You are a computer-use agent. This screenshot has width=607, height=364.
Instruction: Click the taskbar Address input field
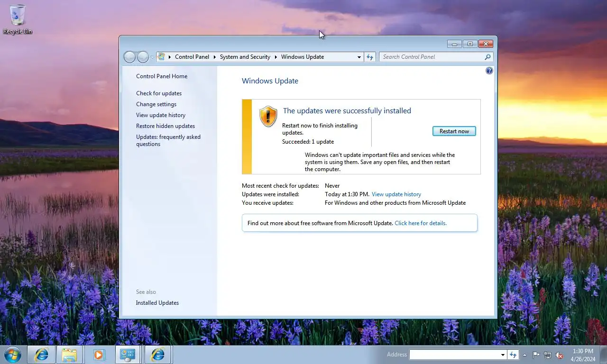click(454, 355)
